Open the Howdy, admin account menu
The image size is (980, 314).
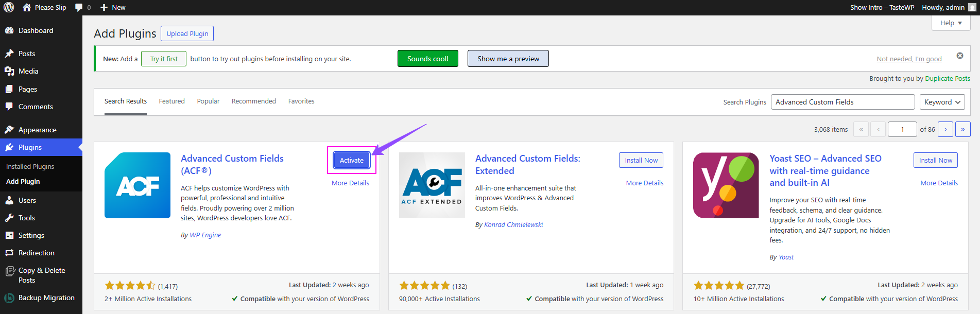click(948, 7)
